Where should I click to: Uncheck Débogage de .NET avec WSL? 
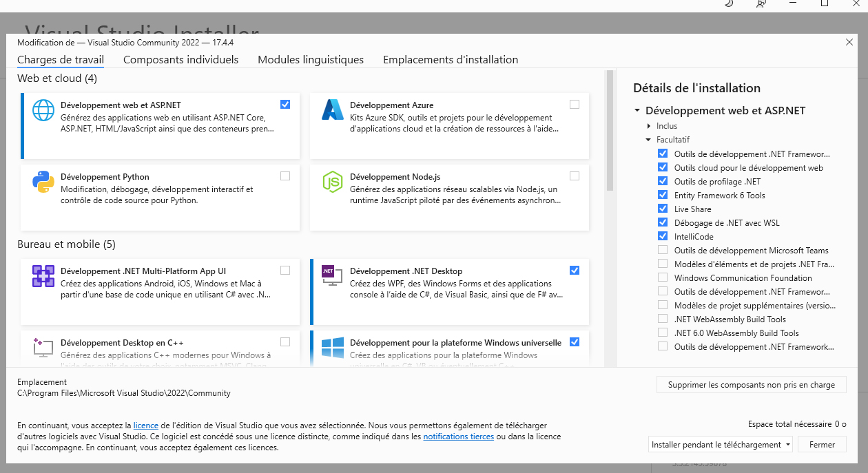(663, 222)
